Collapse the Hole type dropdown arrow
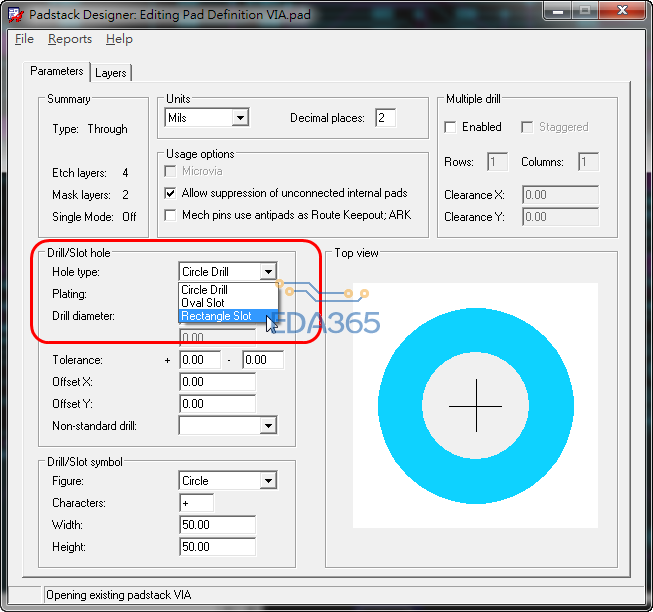653x612 pixels. 269,272
